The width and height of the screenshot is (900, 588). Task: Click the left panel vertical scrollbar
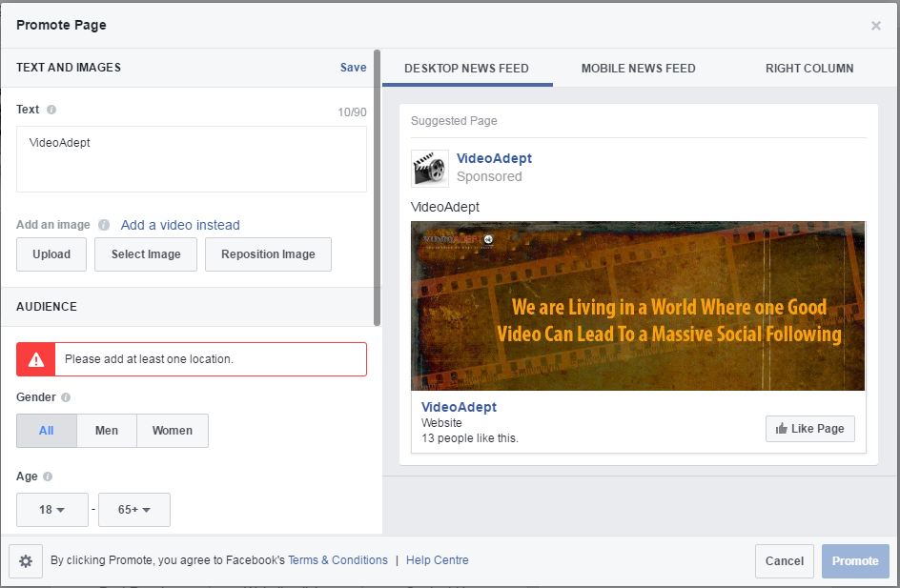pyautogui.click(x=378, y=188)
